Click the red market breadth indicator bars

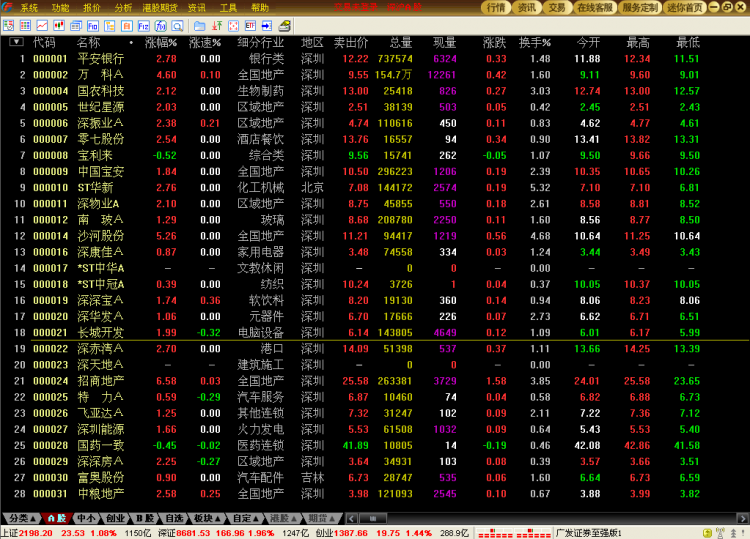click(x=514, y=533)
